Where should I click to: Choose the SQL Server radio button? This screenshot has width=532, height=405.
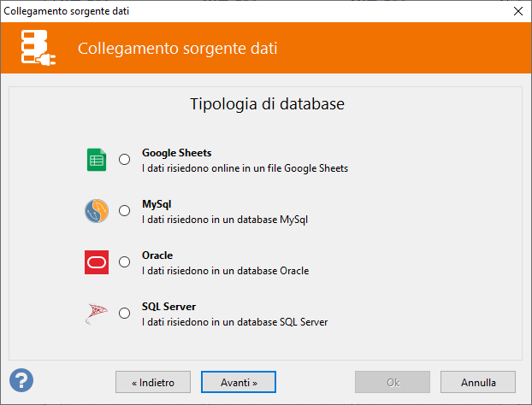pos(125,313)
